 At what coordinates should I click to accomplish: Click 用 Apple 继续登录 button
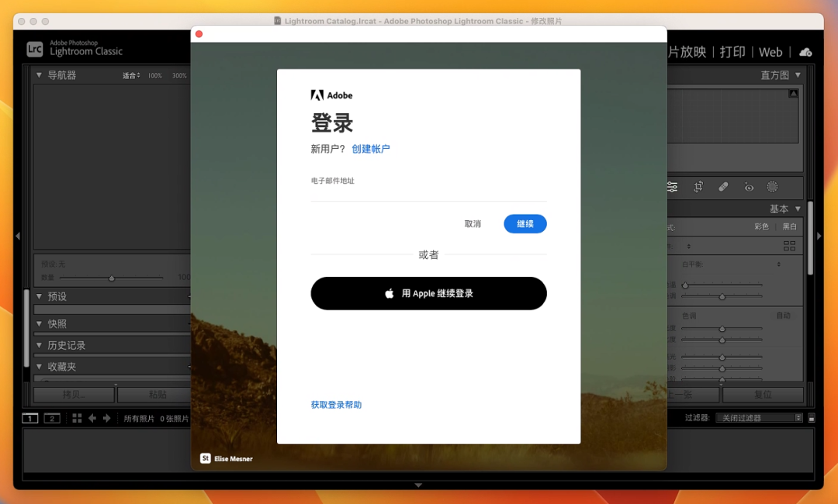tap(428, 293)
